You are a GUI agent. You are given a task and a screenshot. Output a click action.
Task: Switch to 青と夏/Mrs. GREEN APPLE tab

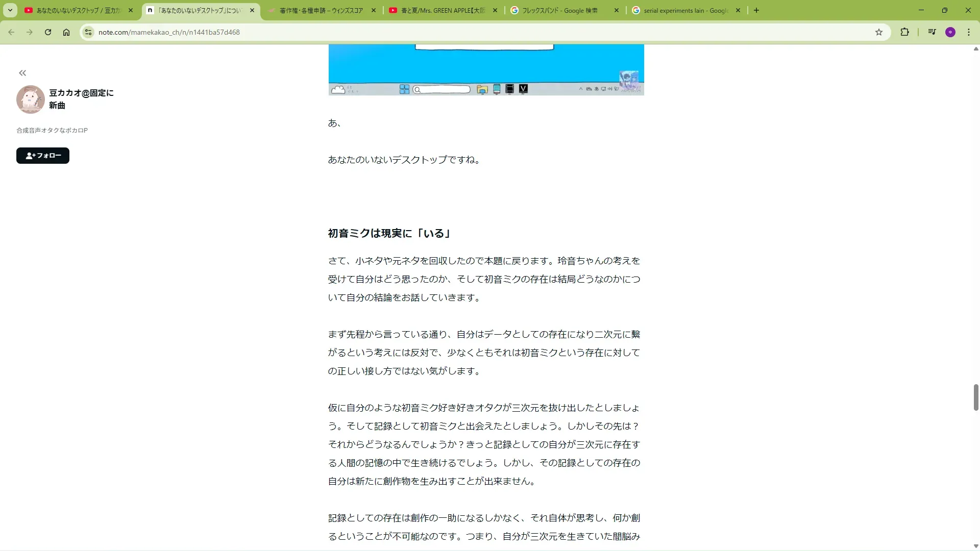(442, 10)
